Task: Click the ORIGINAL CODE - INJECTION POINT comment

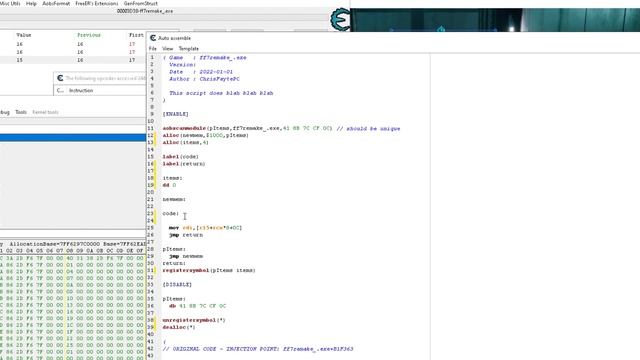Action: click(258, 349)
